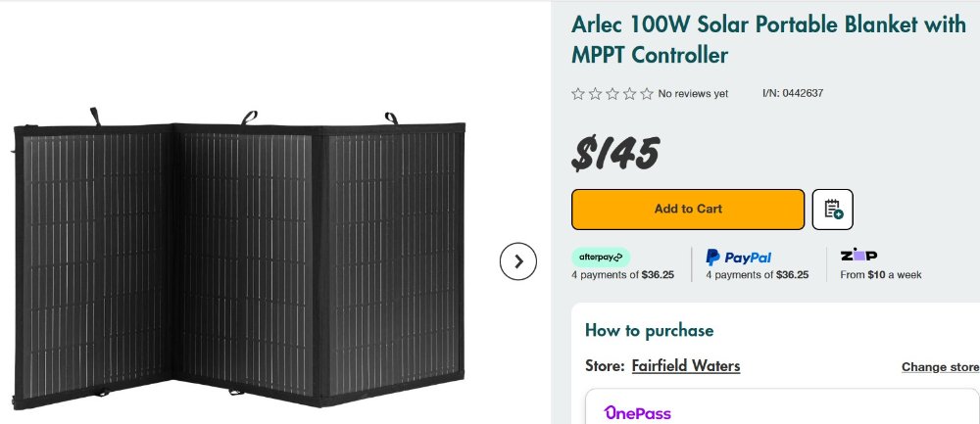The width and height of the screenshot is (980, 424).
Task: Click the Afterpay logo badge
Action: click(x=601, y=258)
